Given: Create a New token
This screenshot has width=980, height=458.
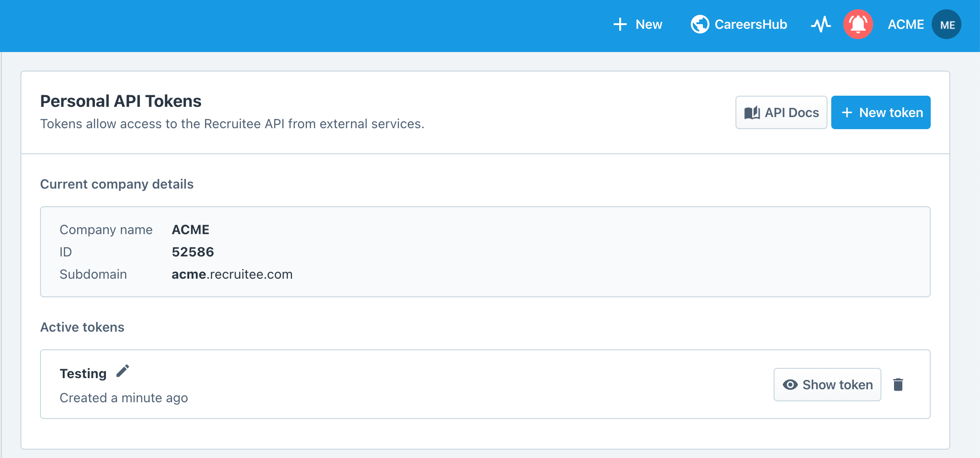Looking at the screenshot, I should tap(881, 112).
